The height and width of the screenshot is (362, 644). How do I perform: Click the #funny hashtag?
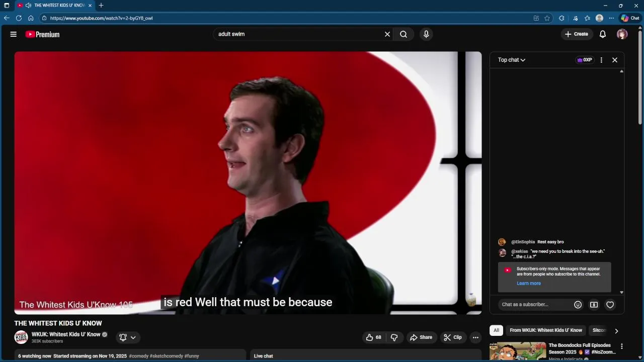192,356
